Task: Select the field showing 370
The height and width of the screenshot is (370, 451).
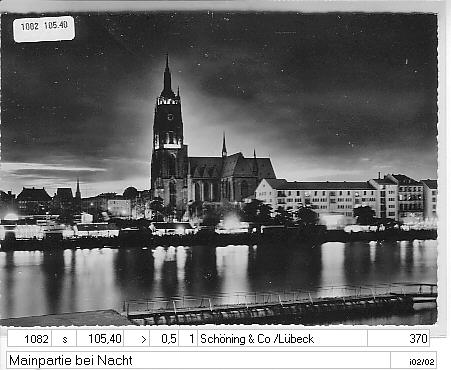Action: (398, 339)
